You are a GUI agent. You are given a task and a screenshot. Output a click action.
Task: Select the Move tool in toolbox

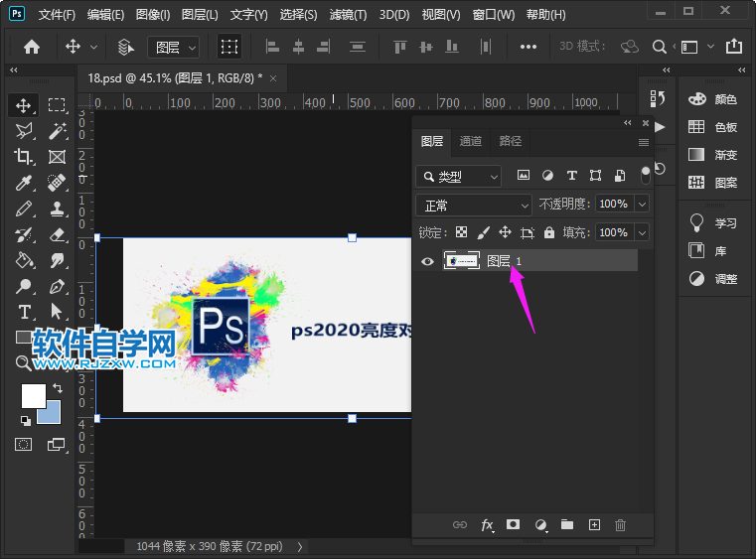pos(24,105)
